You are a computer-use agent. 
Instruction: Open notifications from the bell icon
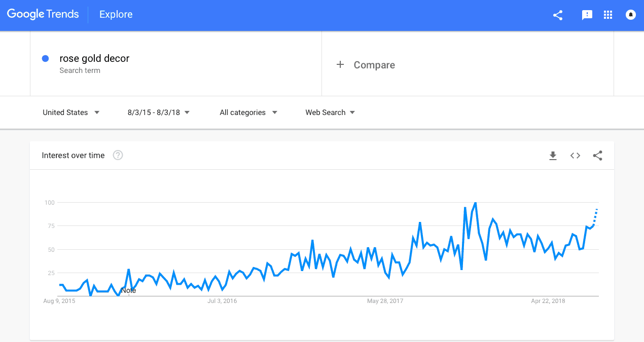630,15
